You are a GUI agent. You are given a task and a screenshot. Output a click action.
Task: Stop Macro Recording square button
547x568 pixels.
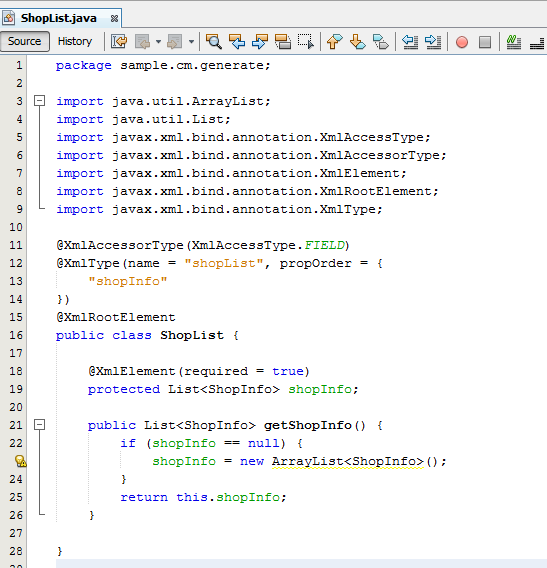point(485,42)
